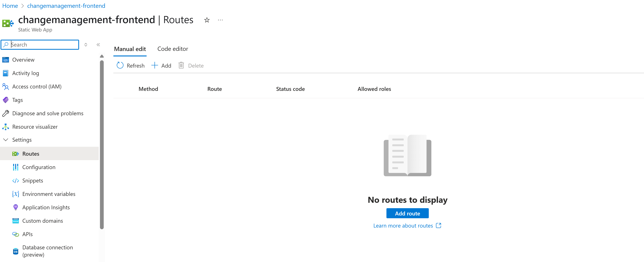The width and height of the screenshot is (644, 262).
Task: Click the Diagnose wrench icon
Action: (5, 113)
